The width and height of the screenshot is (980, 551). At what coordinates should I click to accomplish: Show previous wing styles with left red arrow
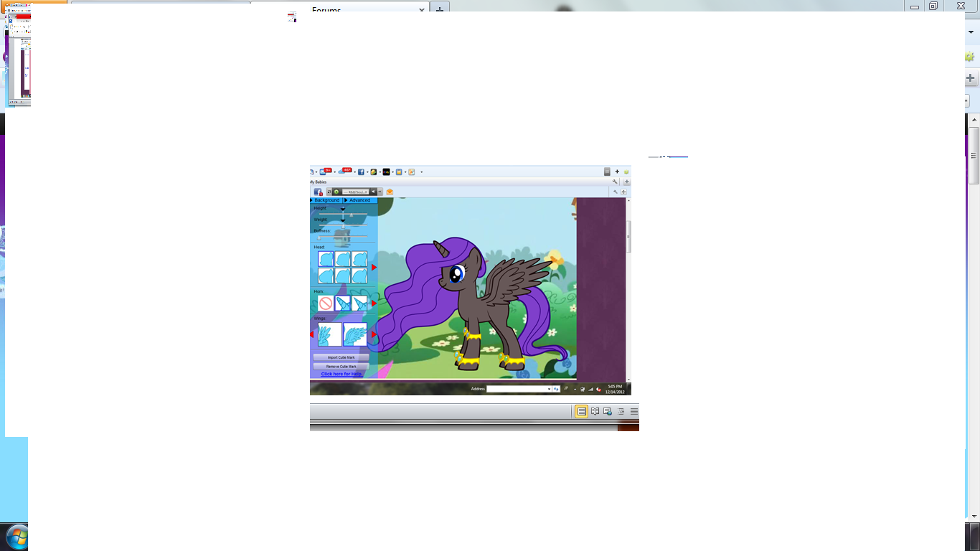coord(312,334)
